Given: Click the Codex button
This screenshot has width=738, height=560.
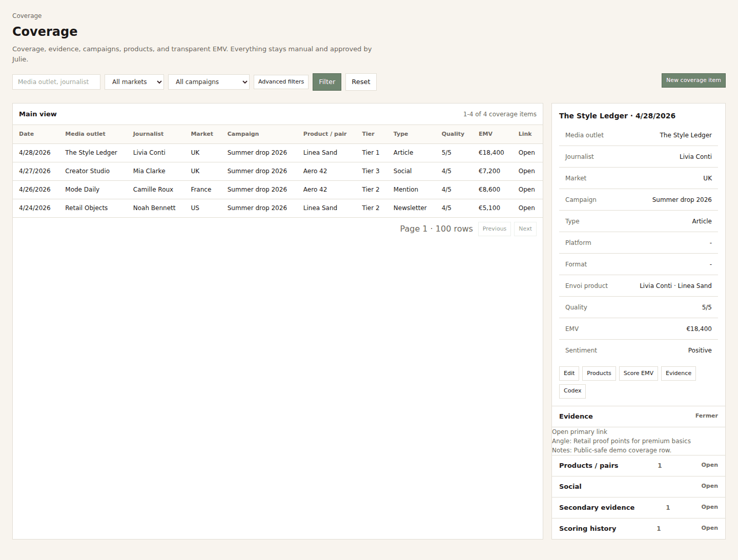Looking at the screenshot, I should (572, 391).
